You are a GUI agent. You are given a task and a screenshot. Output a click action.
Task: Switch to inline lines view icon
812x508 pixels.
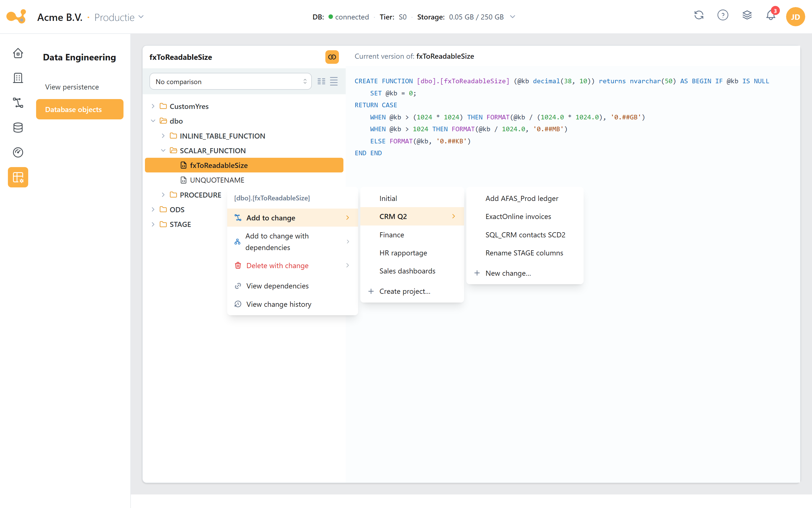pos(334,81)
